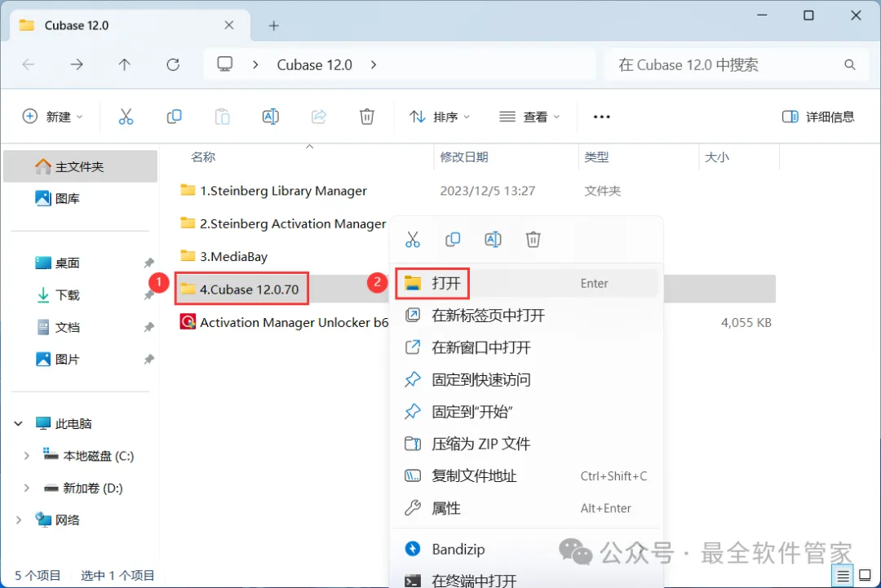Choose 固定到快速访问 in the context menu
The image size is (881, 588).
(x=526, y=380)
